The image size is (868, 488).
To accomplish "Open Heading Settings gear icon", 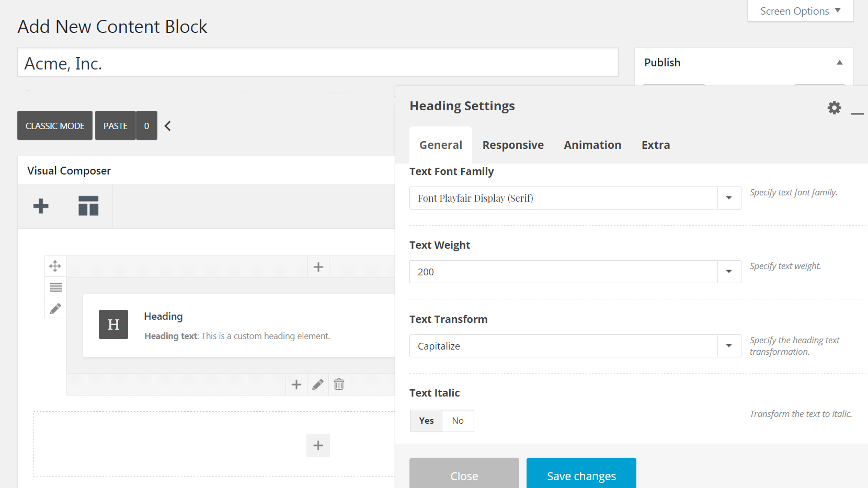I will (834, 108).
